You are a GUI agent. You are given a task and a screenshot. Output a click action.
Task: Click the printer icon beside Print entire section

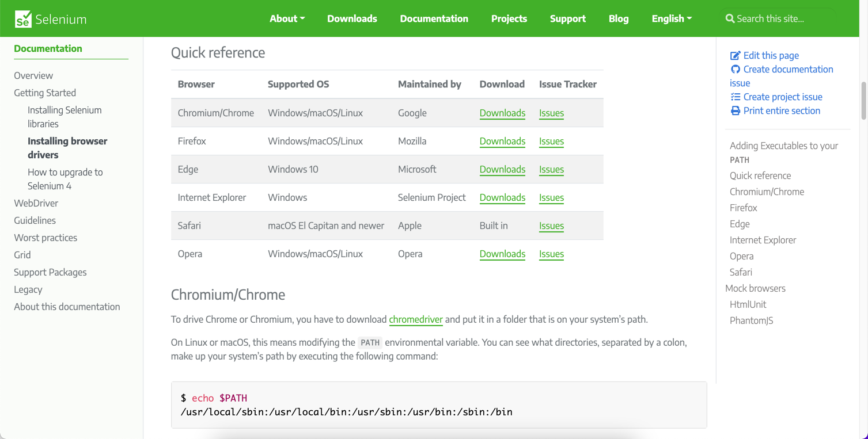[x=735, y=110]
